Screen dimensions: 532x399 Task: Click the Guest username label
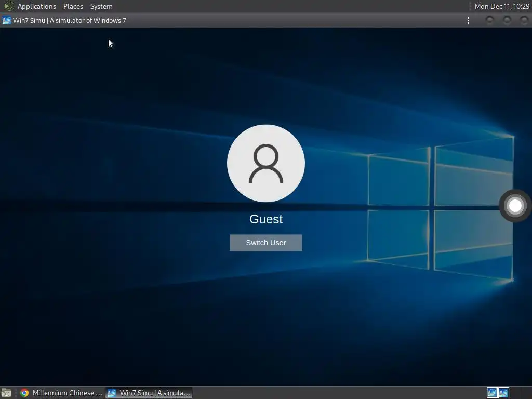[x=265, y=219]
